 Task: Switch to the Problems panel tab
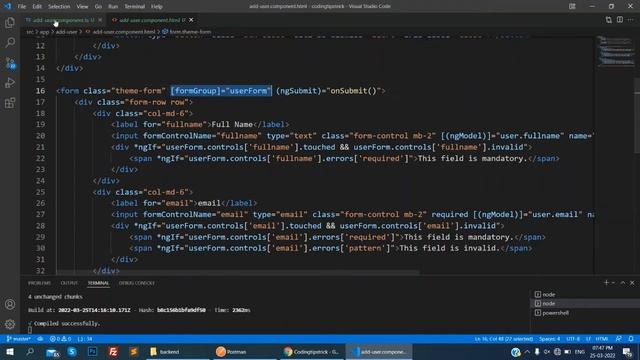(x=40, y=283)
